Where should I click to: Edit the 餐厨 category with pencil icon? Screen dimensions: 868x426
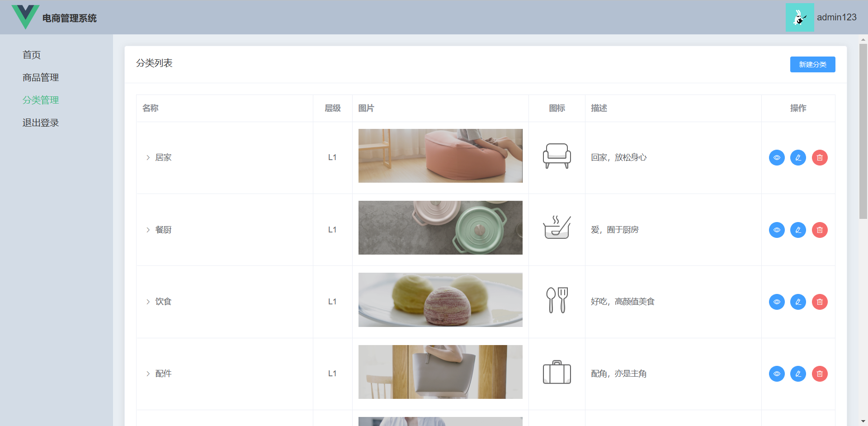(x=798, y=230)
